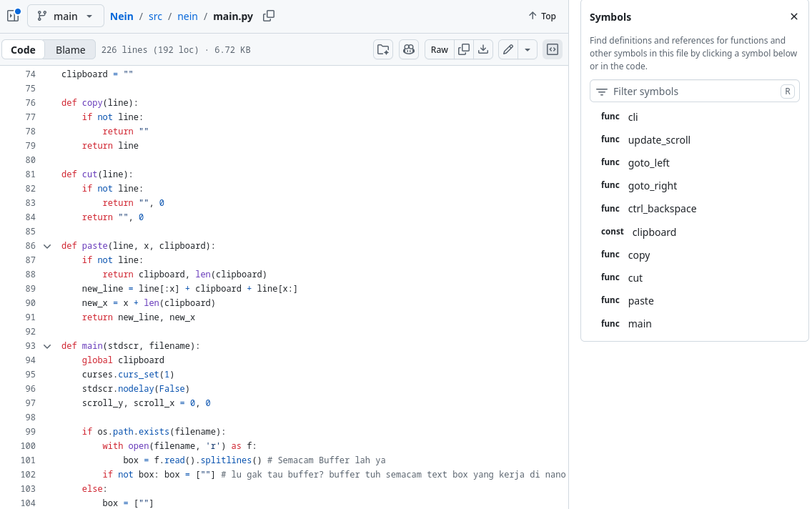Jump to Top of file
The height and width of the screenshot is (509, 812).
(543, 16)
